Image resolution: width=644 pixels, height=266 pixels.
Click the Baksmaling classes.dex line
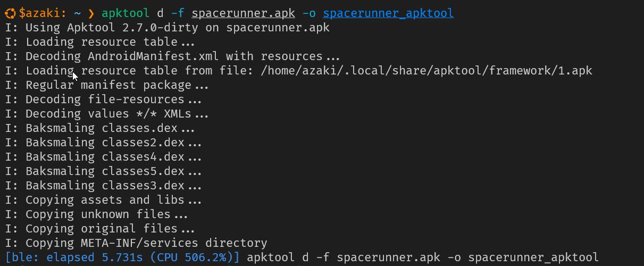click(100, 128)
